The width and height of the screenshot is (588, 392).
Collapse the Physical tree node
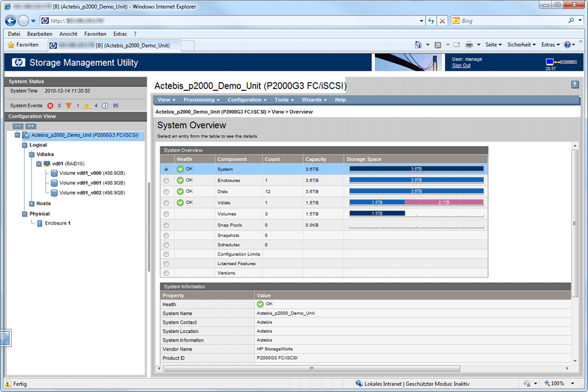pos(24,214)
